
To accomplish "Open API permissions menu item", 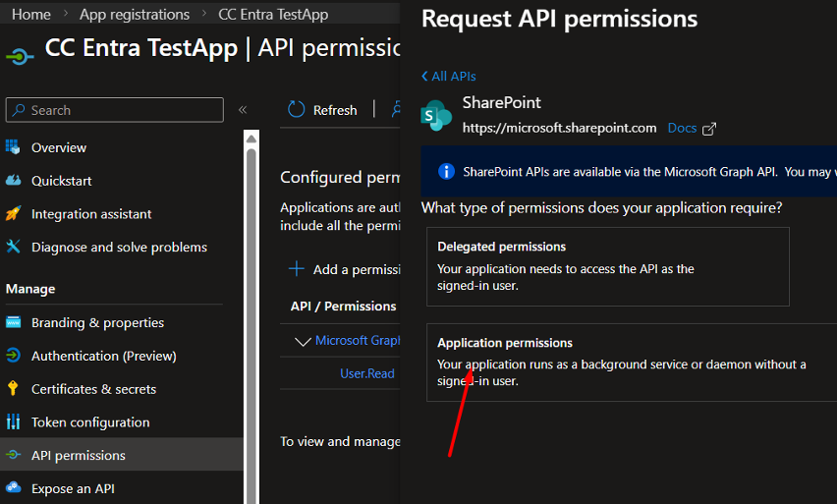I will point(79,455).
